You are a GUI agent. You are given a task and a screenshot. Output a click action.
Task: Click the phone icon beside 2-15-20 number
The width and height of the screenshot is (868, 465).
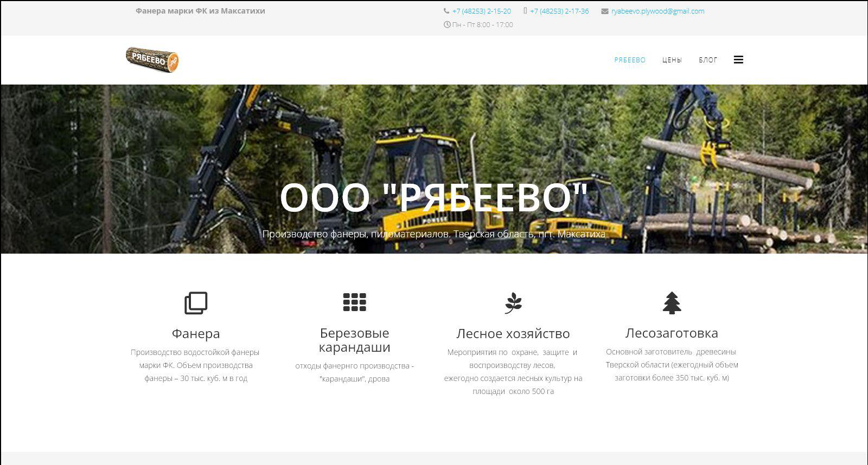pyautogui.click(x=446, y=11)
